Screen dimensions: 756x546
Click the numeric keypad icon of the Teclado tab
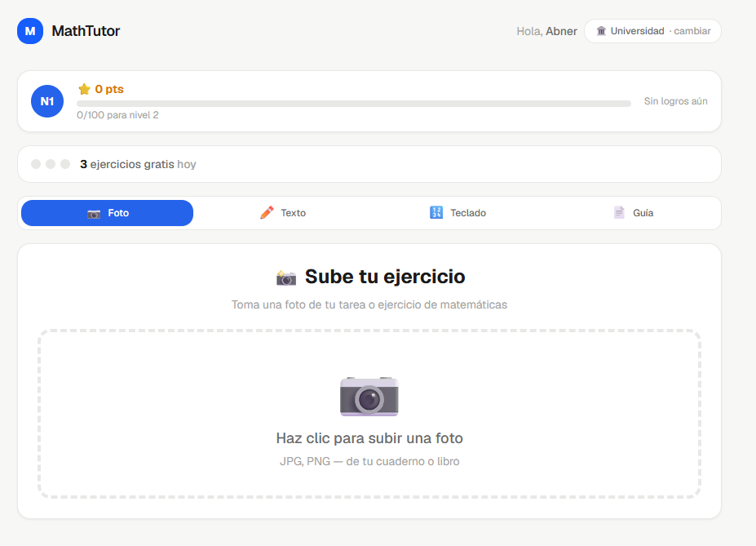(x=436, y=212)
